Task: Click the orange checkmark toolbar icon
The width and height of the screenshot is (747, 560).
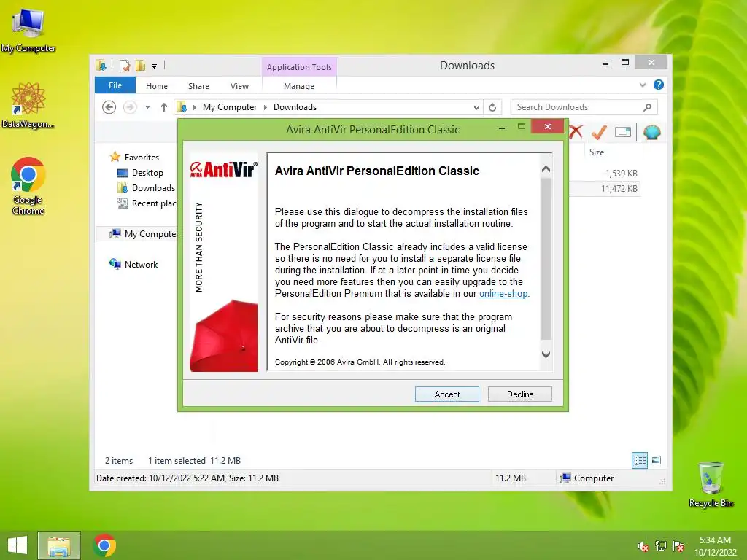Action: (x=599, y=132)
